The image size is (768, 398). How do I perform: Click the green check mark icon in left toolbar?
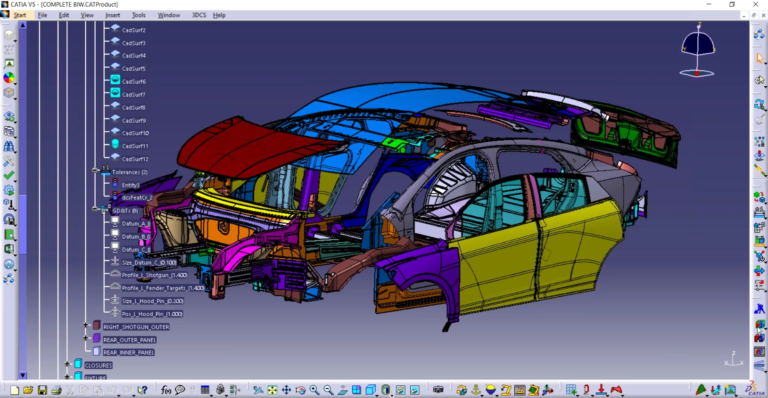(x=9, y=175)
